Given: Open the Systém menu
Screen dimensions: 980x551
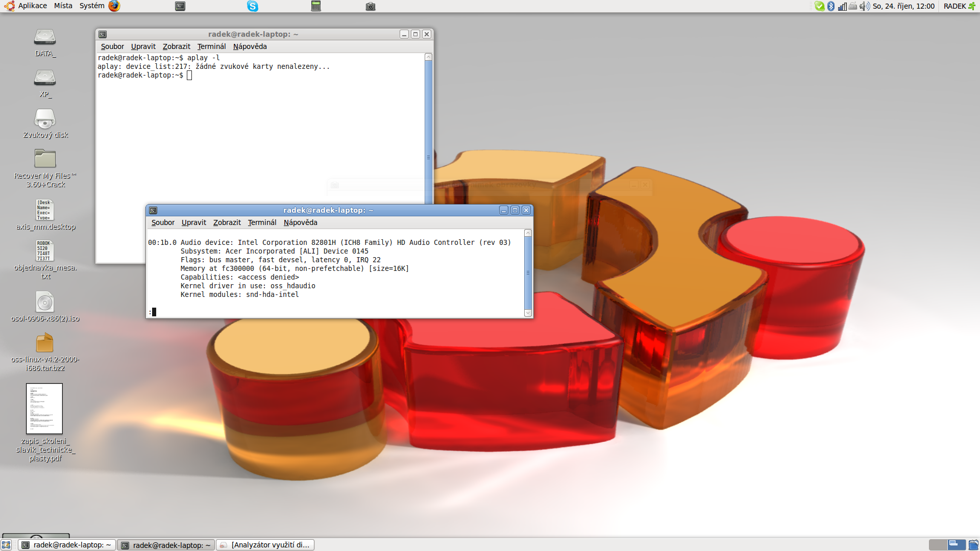Looking at the screenshot, I should click(92, 6).
